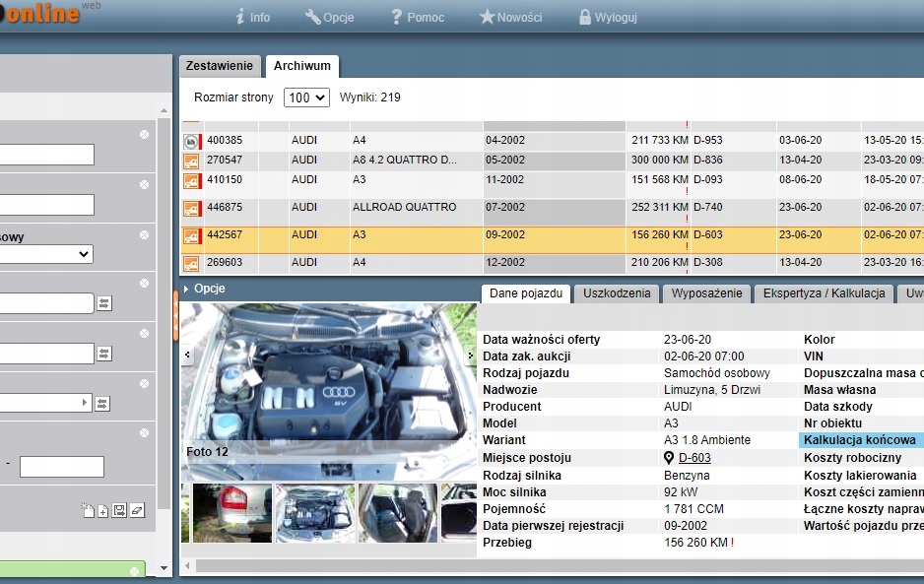Image resolution: width=924 pixels, height=584 pixels.
Task: Open the Uszkodzenia tab
Action: pyautogui.click(x=617, y=293)
